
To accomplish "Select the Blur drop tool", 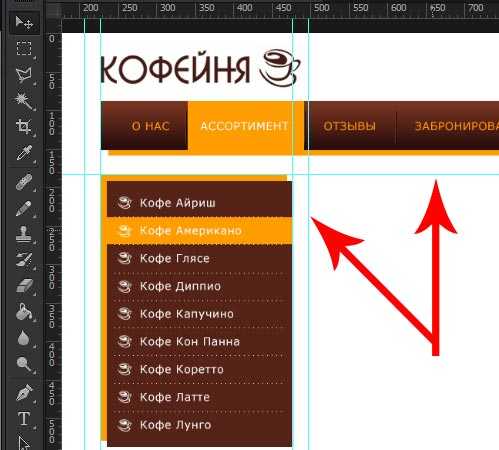I will coord(24,338).
